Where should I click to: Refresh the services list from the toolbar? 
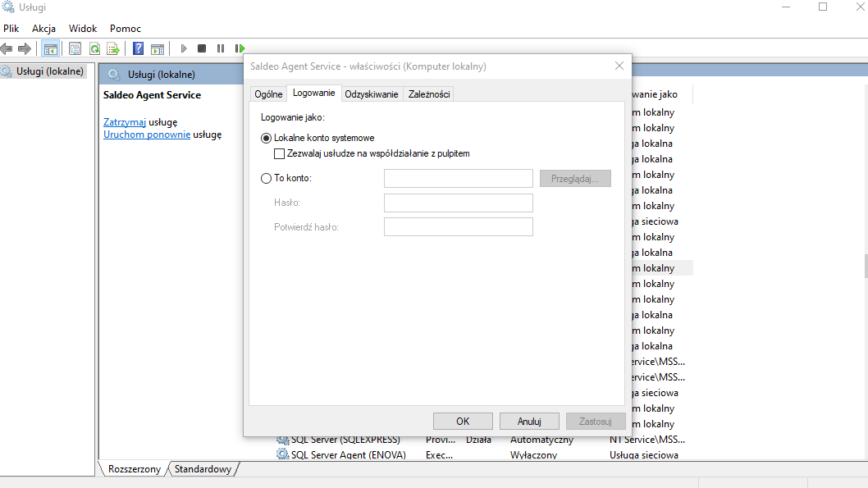[94, 48]
